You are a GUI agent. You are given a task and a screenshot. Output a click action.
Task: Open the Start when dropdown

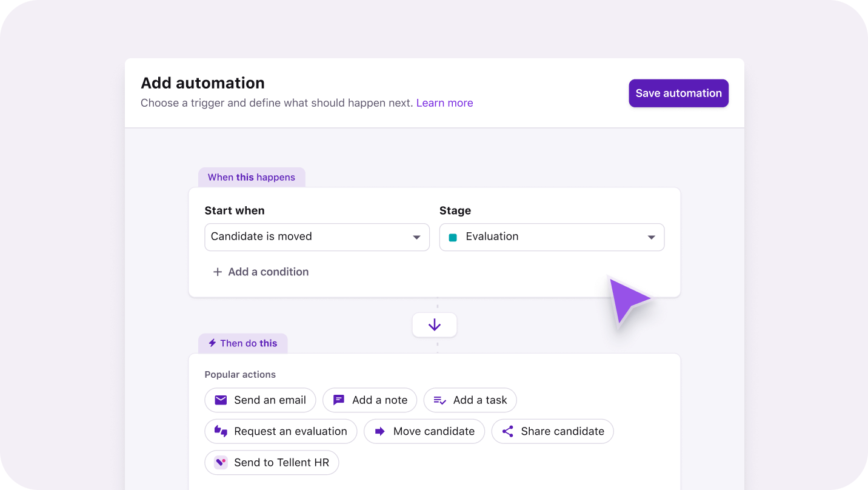(316, 237)
